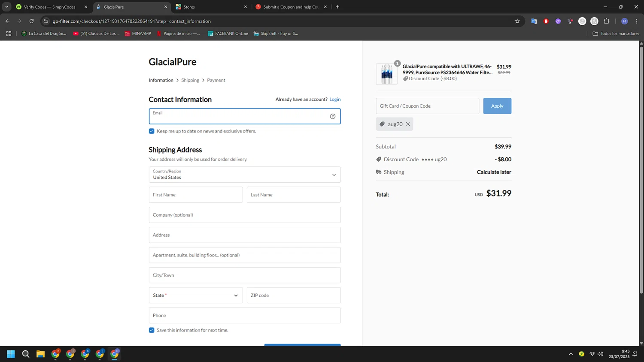Click the City/Town field

coord(245,275)
